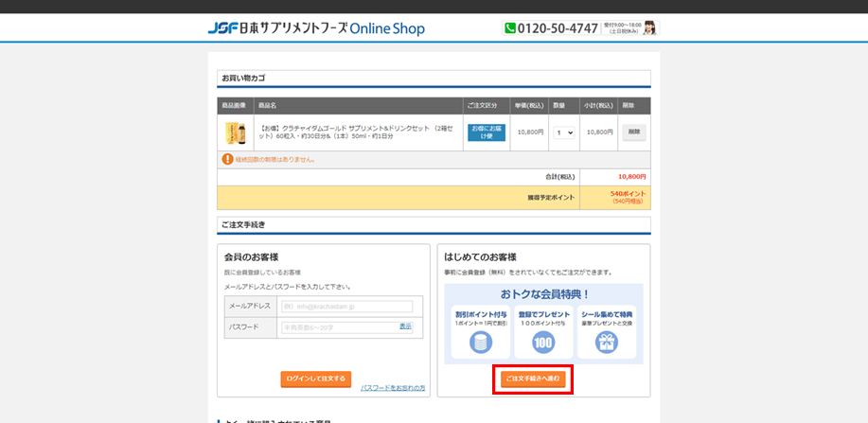Focus the メールアドレス email input field
The height and width of the screenshot is (423, 868).
click(346, 307)
